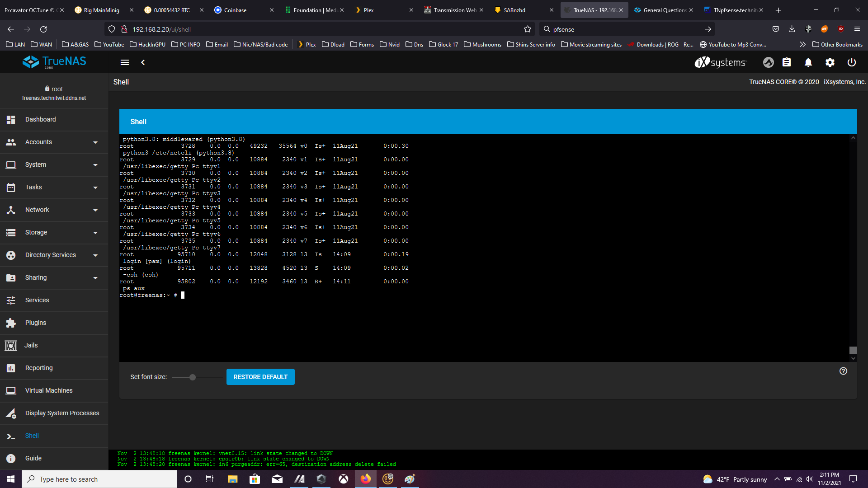Open Jails in sidebar
Viewport: 868px width, 488px height.
point(54,345)
